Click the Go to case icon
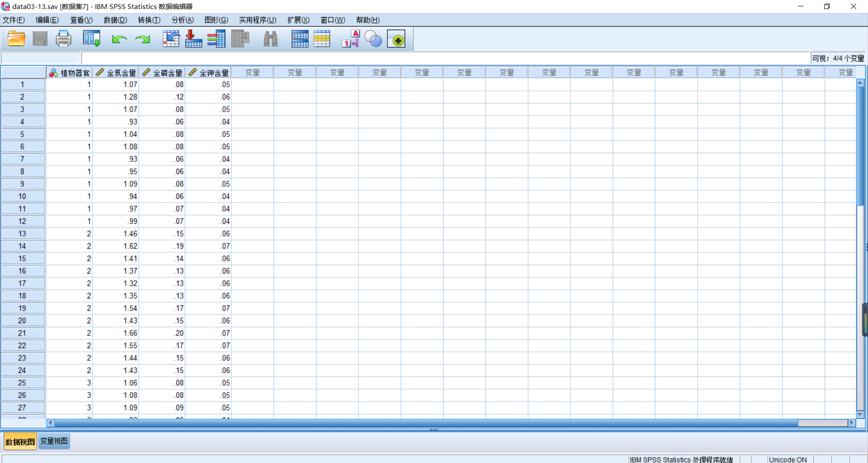The height and width of the screenshot is (463, 868). pos(171,39)
